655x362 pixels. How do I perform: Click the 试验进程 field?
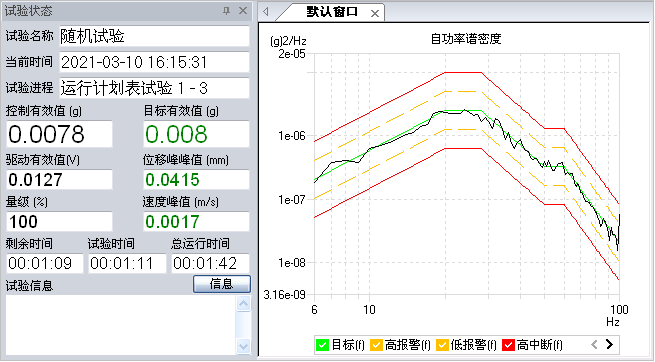click(x=154, y=88)
